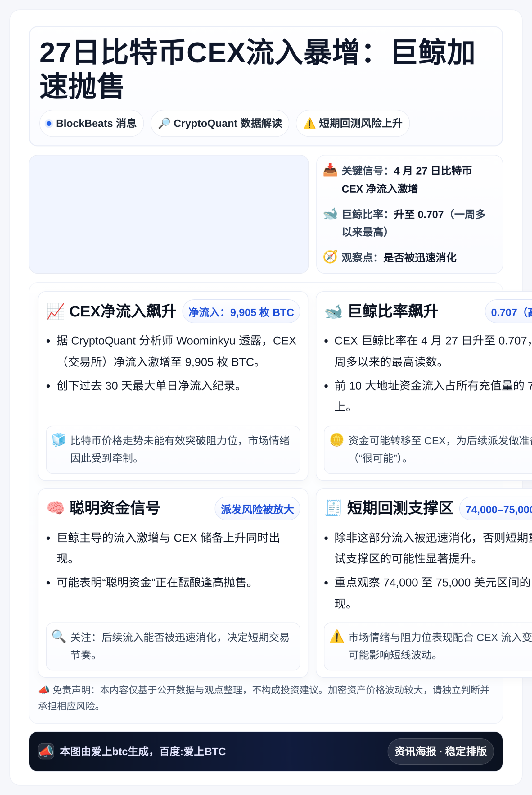
Task: Click the text 观察点：是否被迅速消化
Action: pos(399,257)
